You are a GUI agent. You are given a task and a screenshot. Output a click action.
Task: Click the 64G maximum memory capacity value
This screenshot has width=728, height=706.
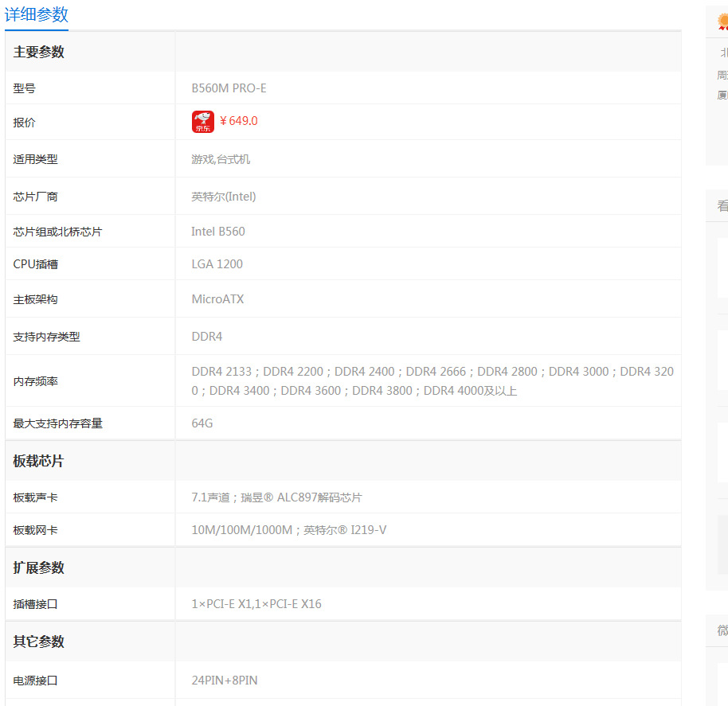[x=202, y=423]
